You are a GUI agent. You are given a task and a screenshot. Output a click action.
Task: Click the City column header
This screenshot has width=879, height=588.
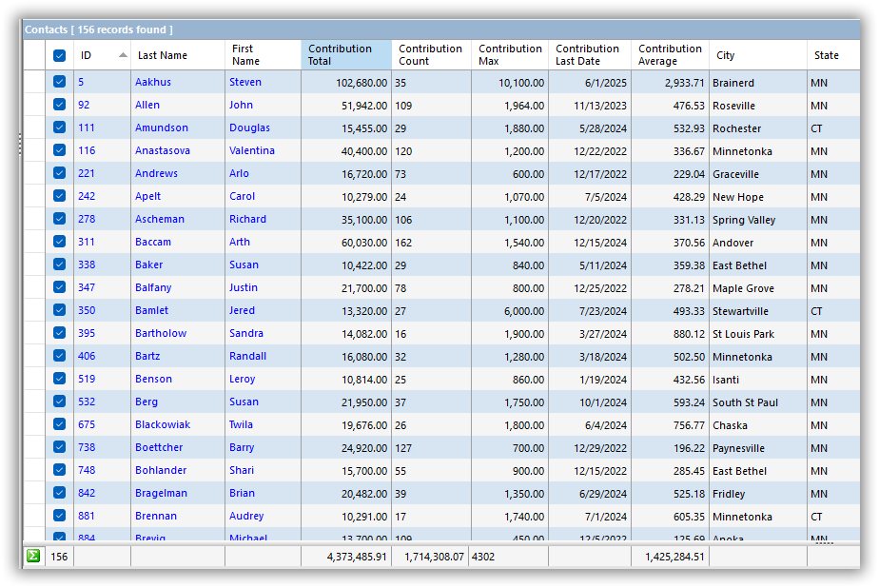point(757,55)
